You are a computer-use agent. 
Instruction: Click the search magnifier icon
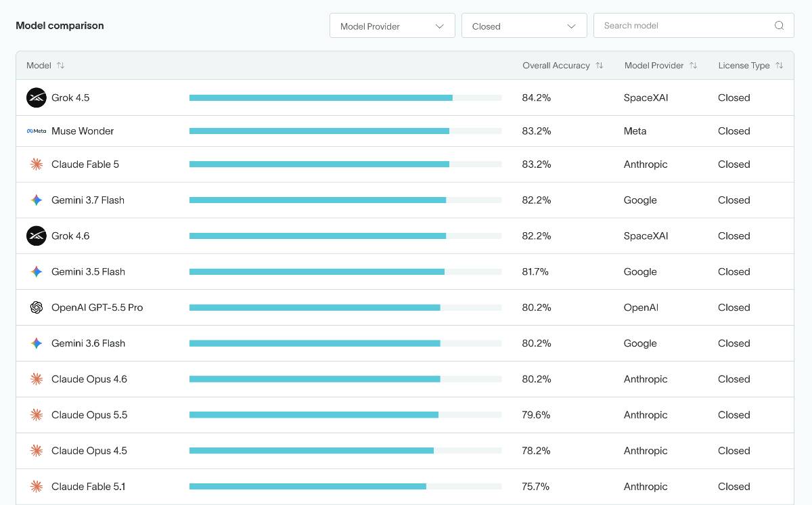[779, 26]
